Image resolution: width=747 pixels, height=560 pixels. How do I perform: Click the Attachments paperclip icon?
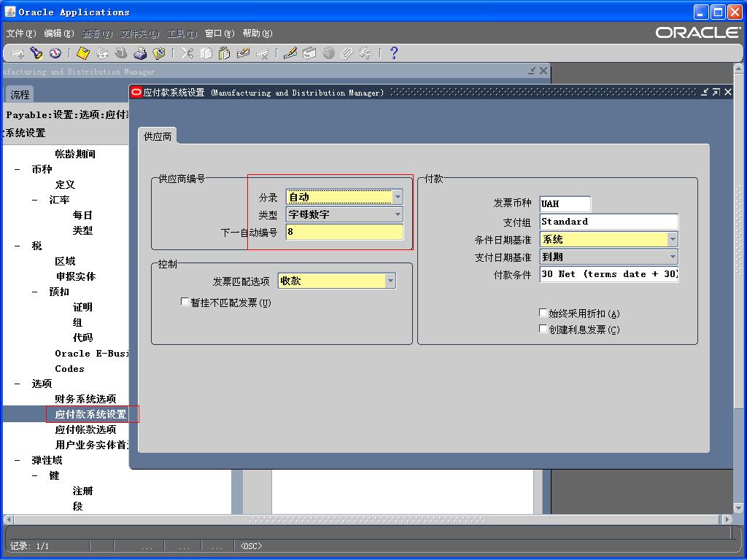[347, 53]
